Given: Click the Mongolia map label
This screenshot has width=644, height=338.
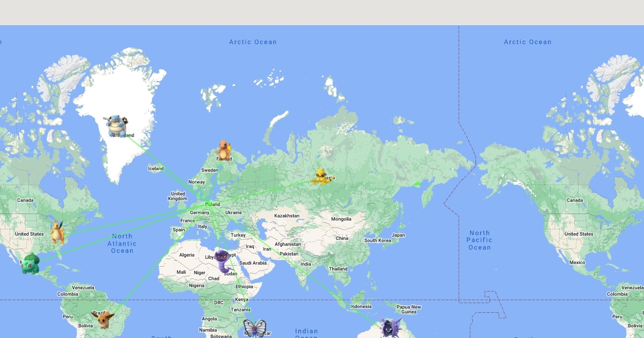Looking at the screenshot, I should [341, 219].
